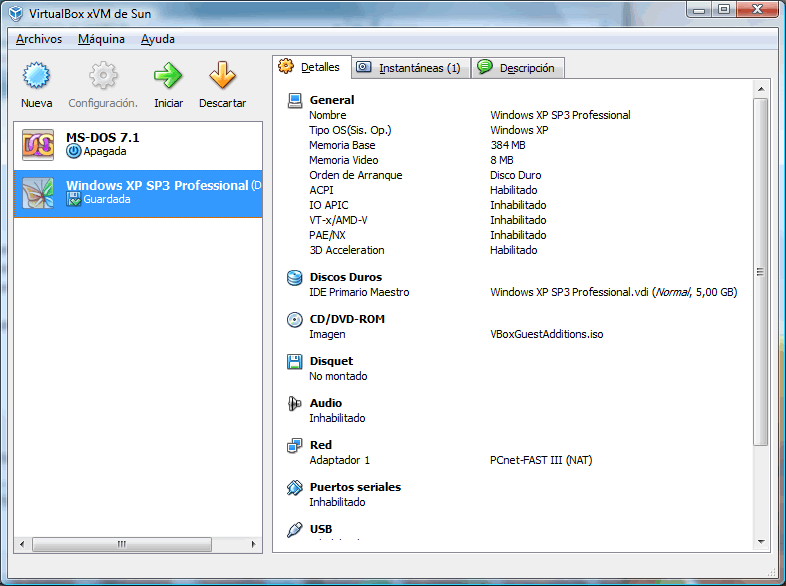Click the Discos Duros disk icon
The width and height of the screenshot is (786, 586).
tap(295, 277)
